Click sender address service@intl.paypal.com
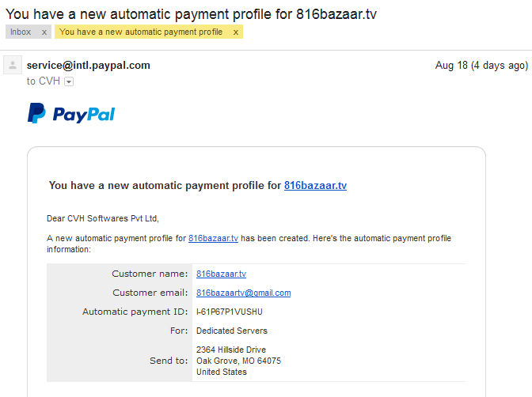The width and height of the screenshot is (532, 397). tap(89, 65)
